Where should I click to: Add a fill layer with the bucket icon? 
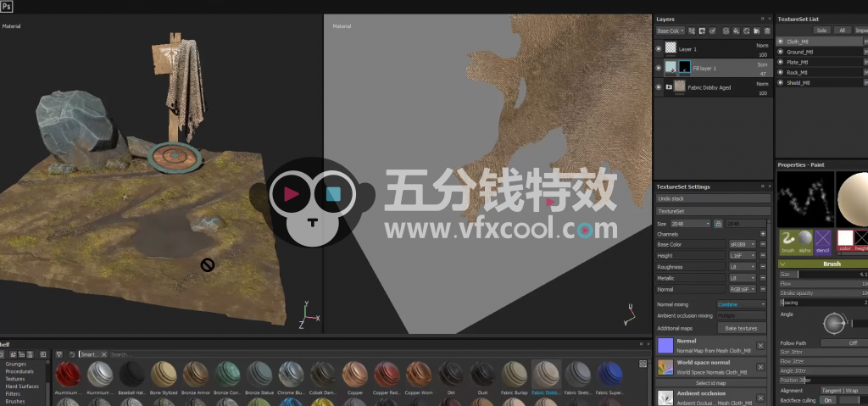[x=737, y=31]
